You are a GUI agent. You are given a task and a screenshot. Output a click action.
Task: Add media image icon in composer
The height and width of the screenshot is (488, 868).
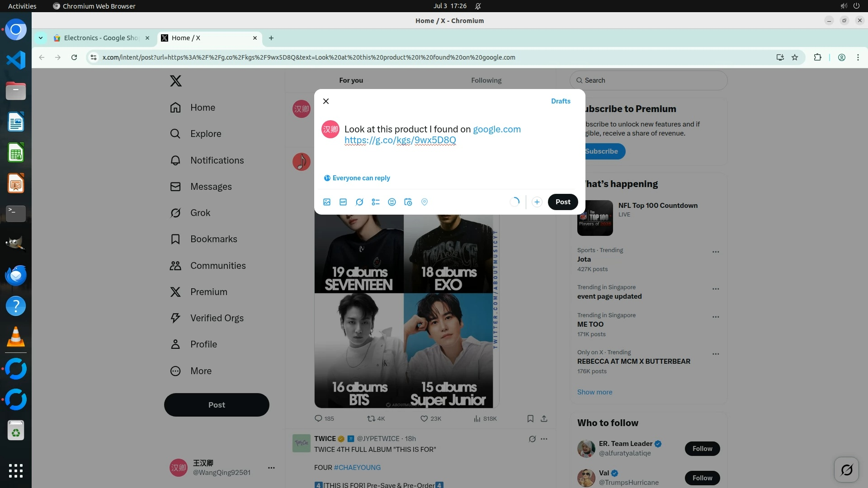coord(327,202)
